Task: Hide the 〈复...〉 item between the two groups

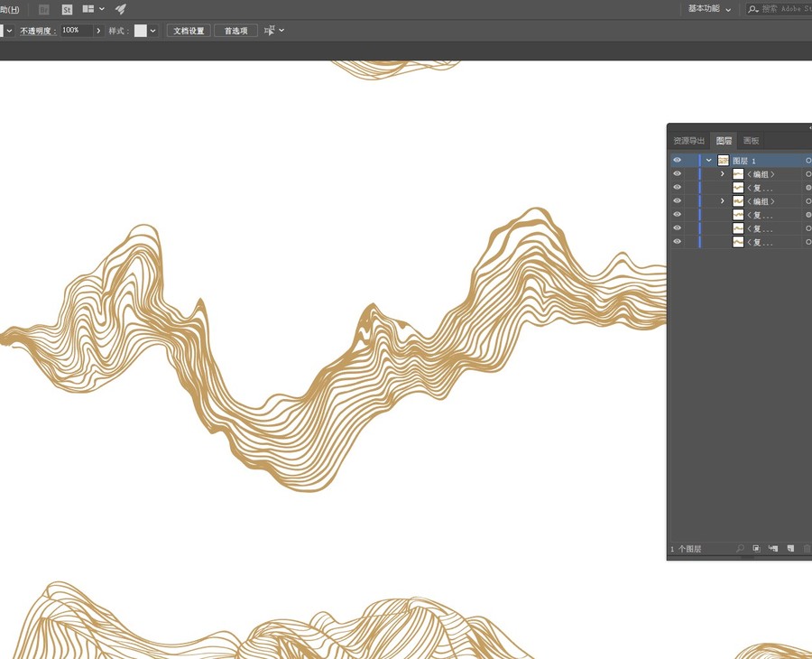Action: pyautogui.click(x=677, y=187)
